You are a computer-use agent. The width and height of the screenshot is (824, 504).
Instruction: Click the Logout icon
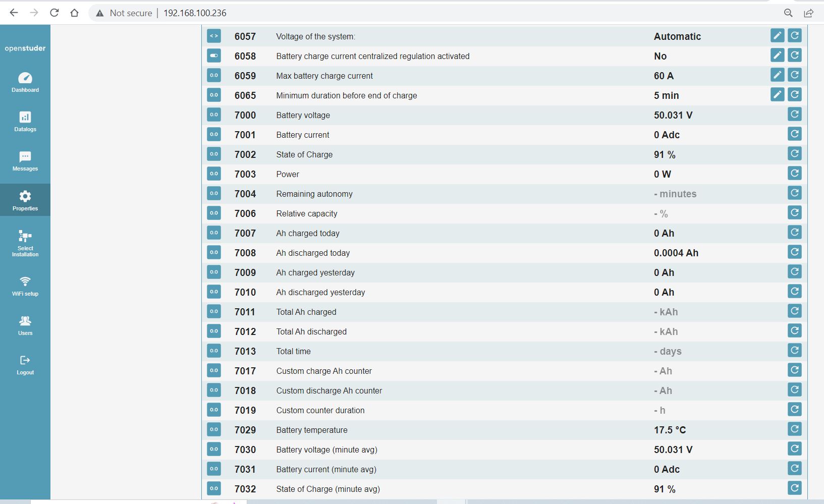pyautogui.click(x=25, y=360)
